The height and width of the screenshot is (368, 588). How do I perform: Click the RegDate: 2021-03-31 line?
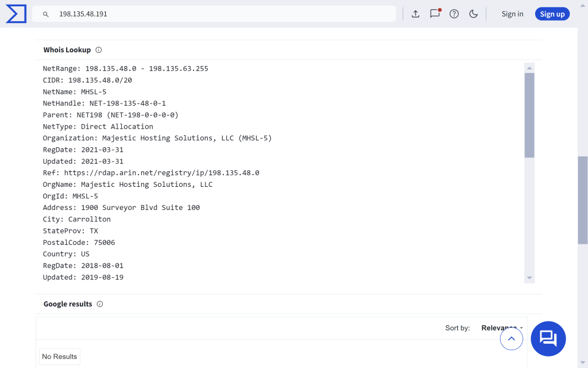83,150
